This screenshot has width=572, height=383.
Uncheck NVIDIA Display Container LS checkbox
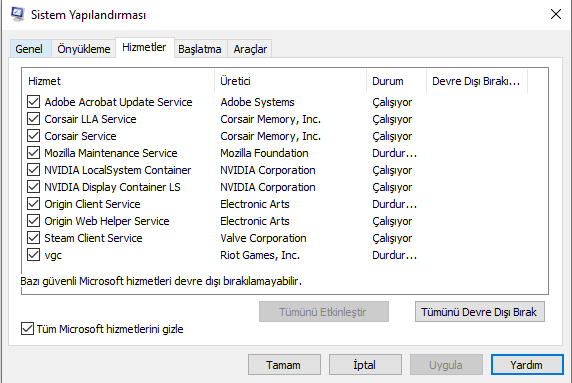point(34,187)
